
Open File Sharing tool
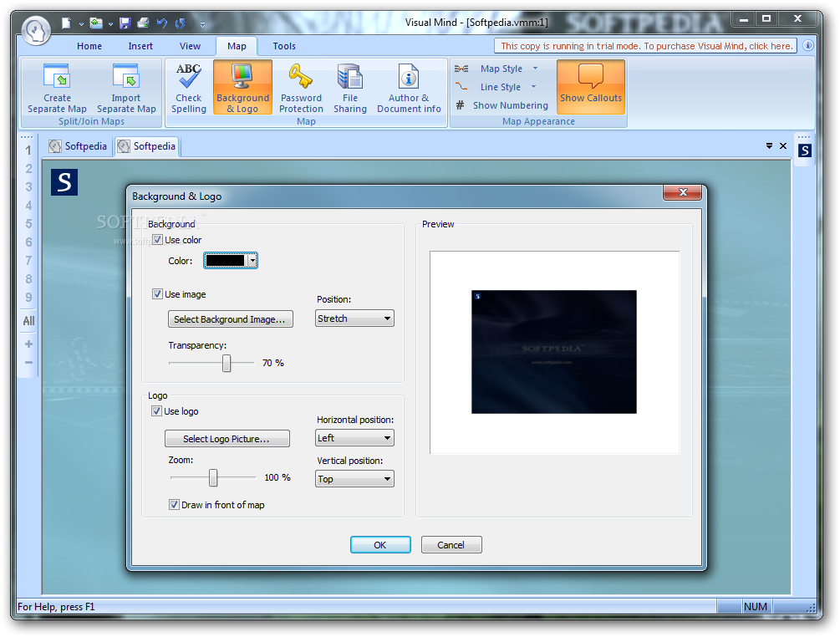pyautogui.click(x=350, y=88)
